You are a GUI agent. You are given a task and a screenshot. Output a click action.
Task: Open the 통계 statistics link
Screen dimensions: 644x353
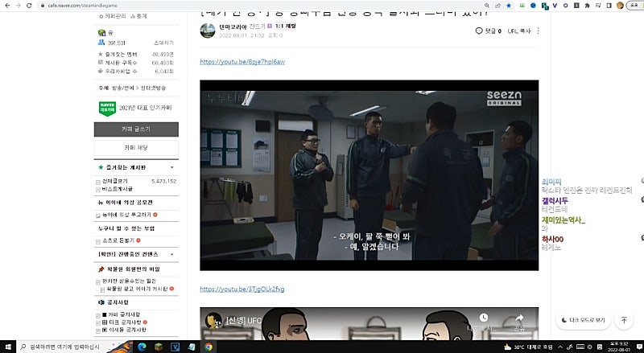pyautogui.click(x=138, y=16)
